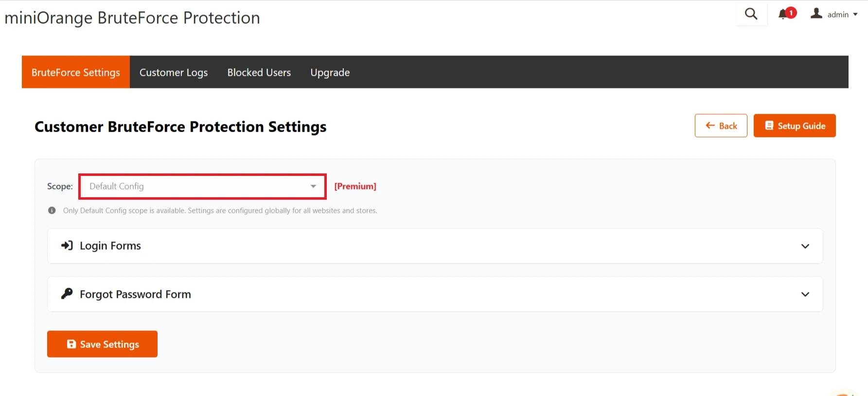Screen dimensions: 868x396
Task: Switch to Customer Logs tab
Action: (174, 72)
